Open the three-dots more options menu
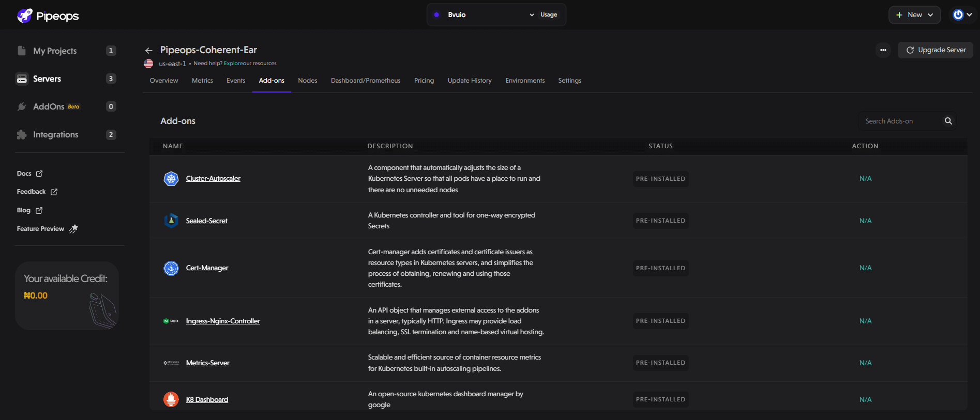980x420 pixels. coord(883,50)
